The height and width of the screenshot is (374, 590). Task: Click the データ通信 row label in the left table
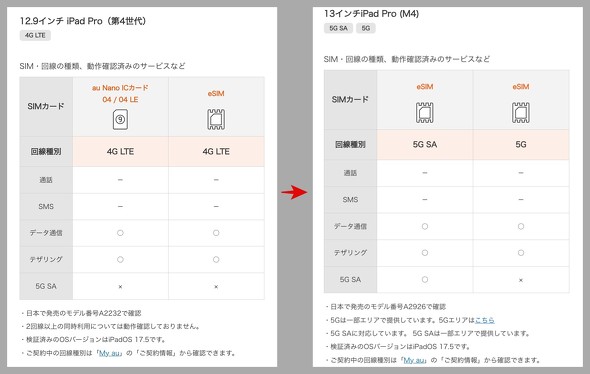coord(46,233)
